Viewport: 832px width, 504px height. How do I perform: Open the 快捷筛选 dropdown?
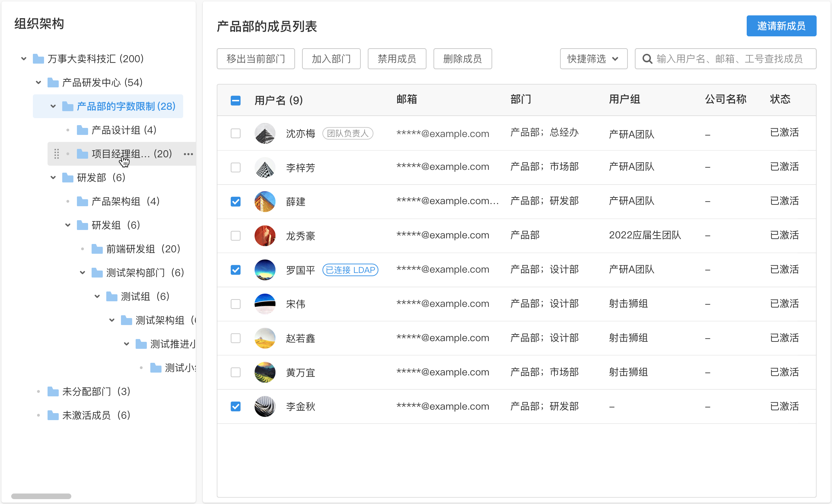(x=593, y=59)
